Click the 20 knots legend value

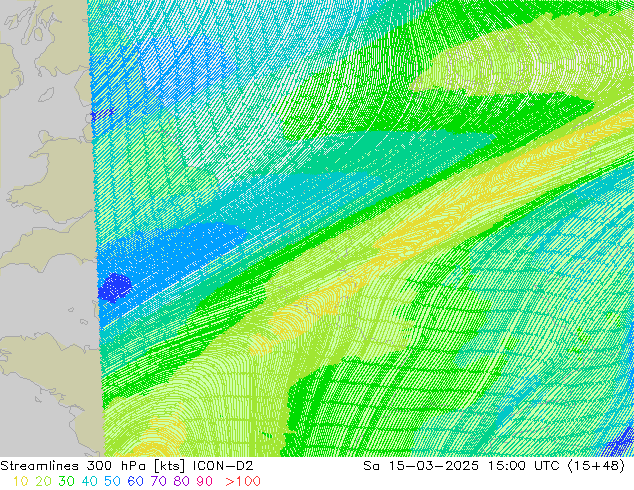point(43,481)
